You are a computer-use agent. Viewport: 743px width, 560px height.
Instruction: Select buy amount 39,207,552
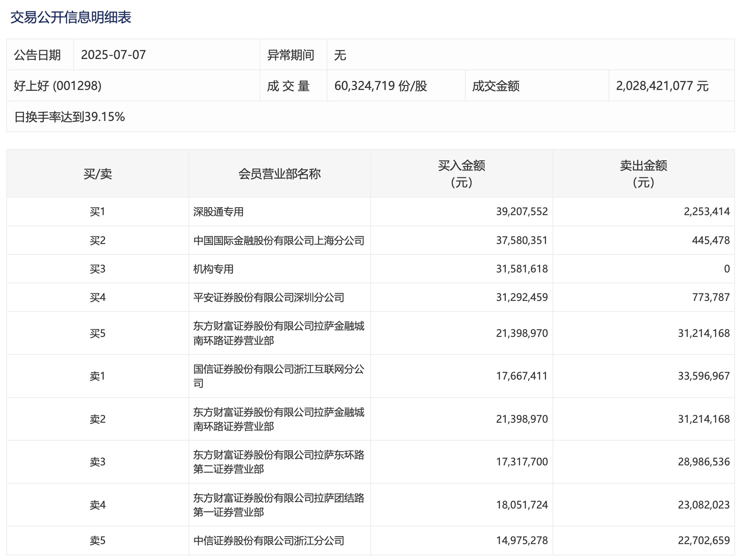pyautogui.click(x=522, y=212)
